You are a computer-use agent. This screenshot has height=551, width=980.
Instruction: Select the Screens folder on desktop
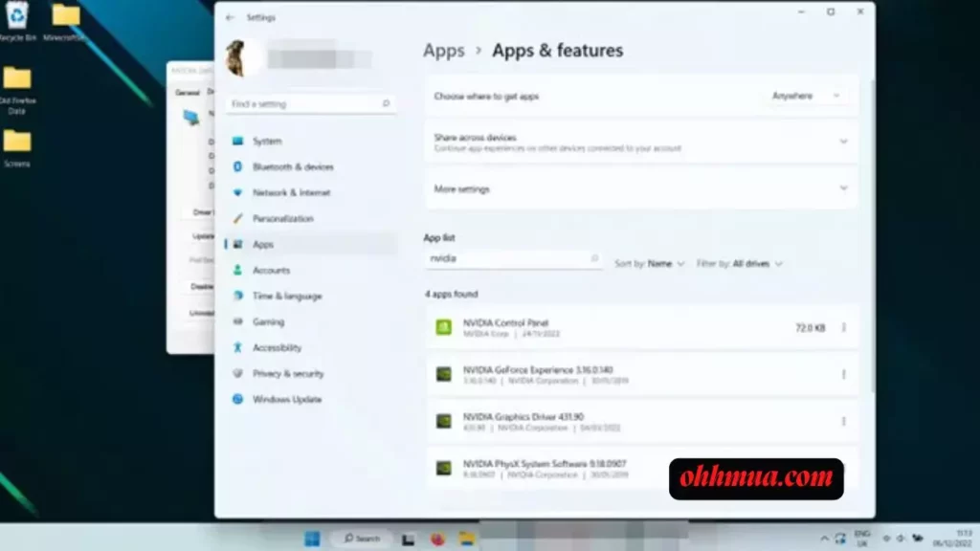tap(17, 148)
